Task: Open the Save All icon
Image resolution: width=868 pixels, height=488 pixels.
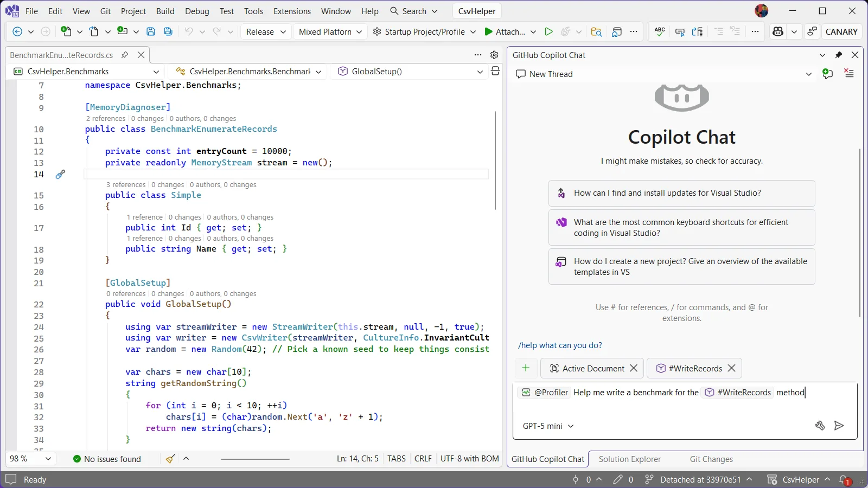Action: click(x=168, y=31)
